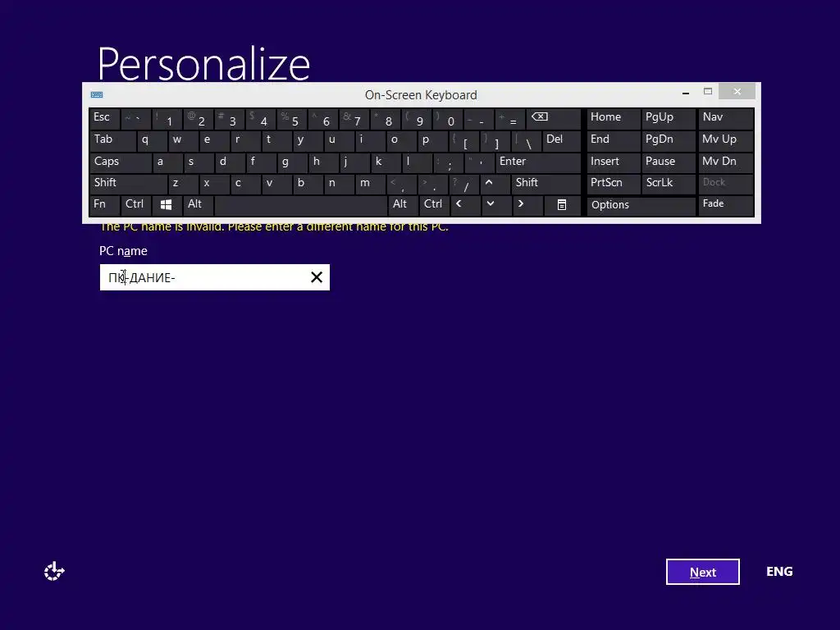Click the End key

point(613,141)
